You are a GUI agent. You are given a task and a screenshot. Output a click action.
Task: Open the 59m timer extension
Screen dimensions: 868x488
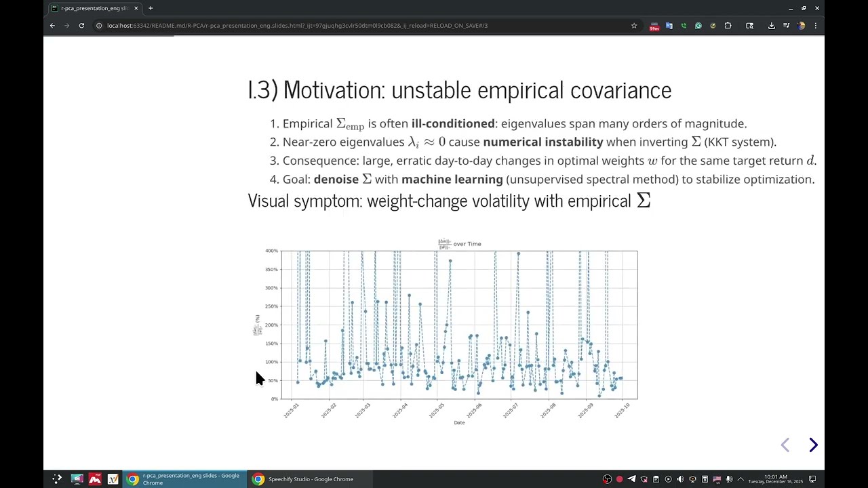point(654,26)
